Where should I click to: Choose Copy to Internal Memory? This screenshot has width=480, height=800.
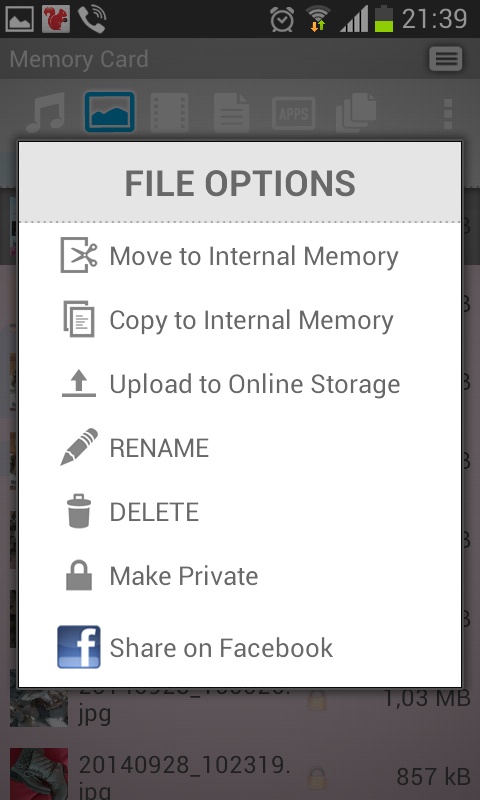click(x=251, y=320)
